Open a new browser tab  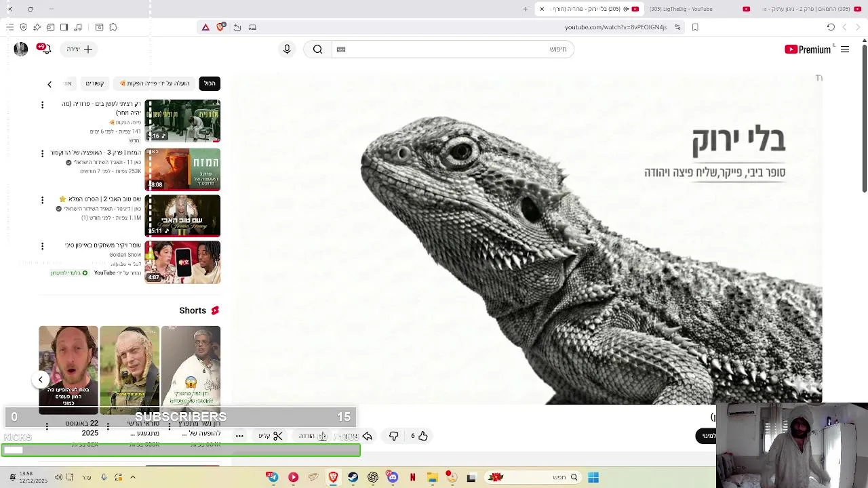525,9
